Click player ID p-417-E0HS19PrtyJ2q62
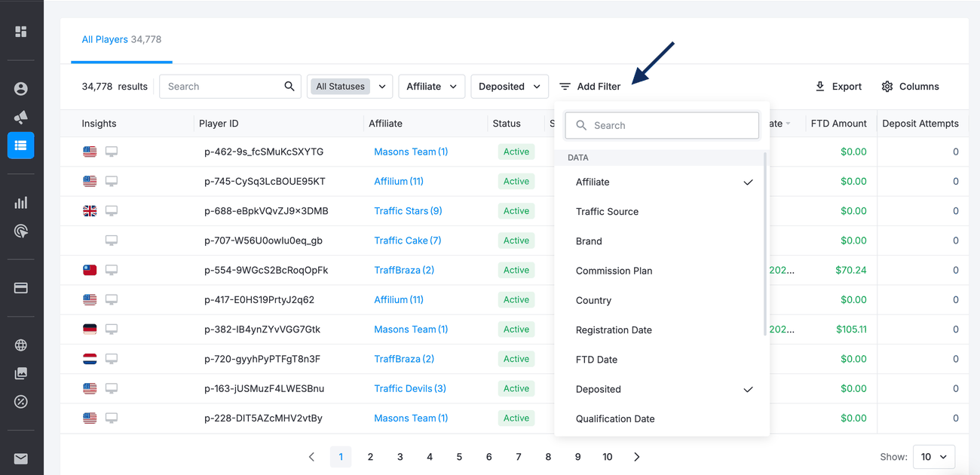The image size is (980, 475). point(259,300)
